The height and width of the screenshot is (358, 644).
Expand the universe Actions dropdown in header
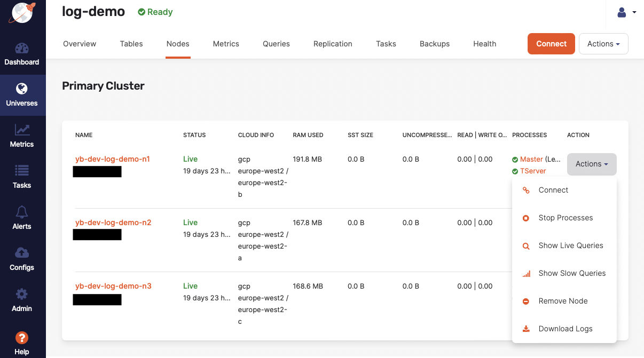pos(603,44)
